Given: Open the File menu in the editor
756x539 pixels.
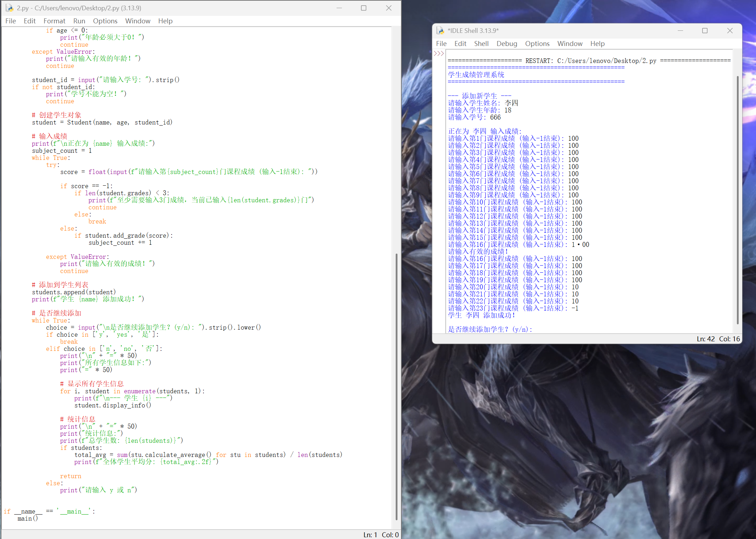Looking at the screenshot, I should coord(10,21).
